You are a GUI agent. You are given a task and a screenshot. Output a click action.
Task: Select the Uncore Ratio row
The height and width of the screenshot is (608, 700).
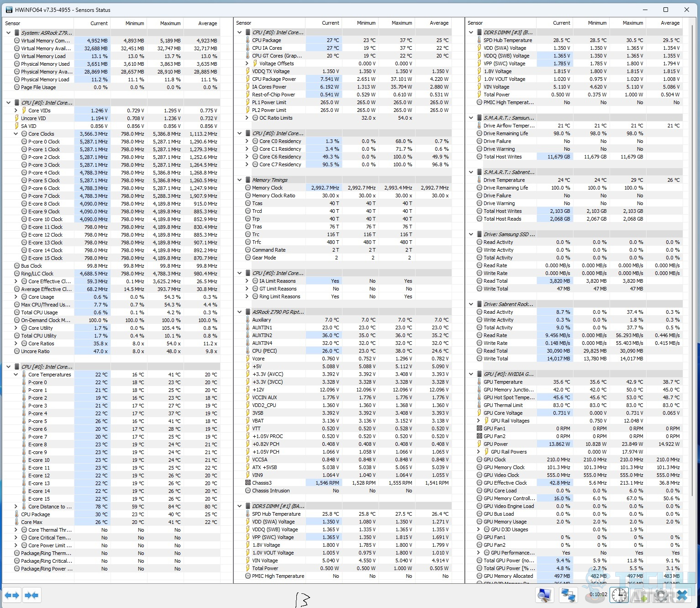[112, 351]
